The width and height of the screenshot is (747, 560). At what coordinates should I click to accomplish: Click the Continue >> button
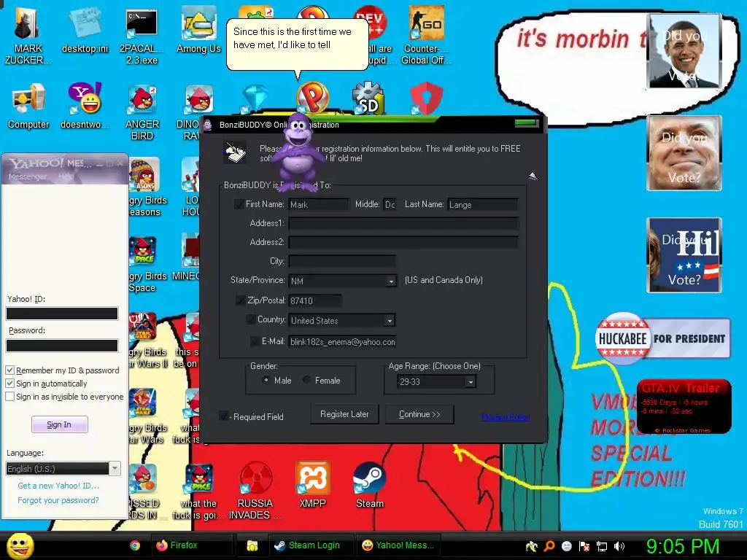pyautogui.click(x=419, y=414)
